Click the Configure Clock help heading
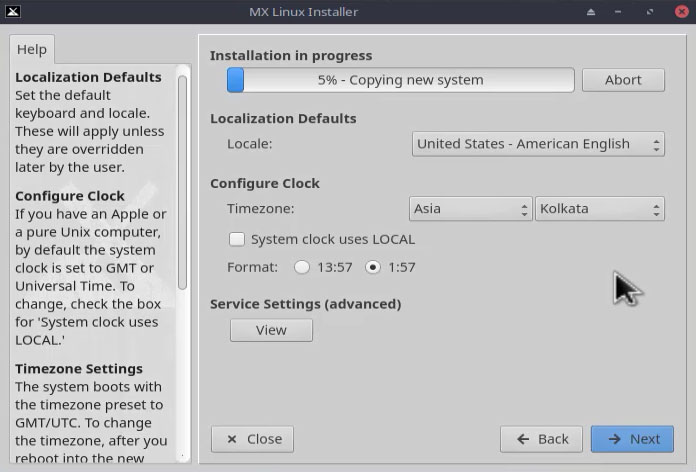 pyautogui.click(x=70, y=196)
